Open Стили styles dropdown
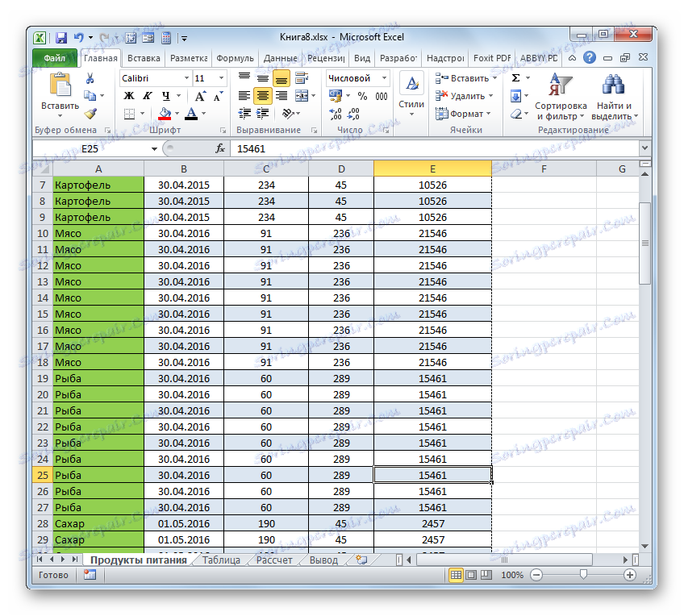684x616 pixels. (411, 95)
